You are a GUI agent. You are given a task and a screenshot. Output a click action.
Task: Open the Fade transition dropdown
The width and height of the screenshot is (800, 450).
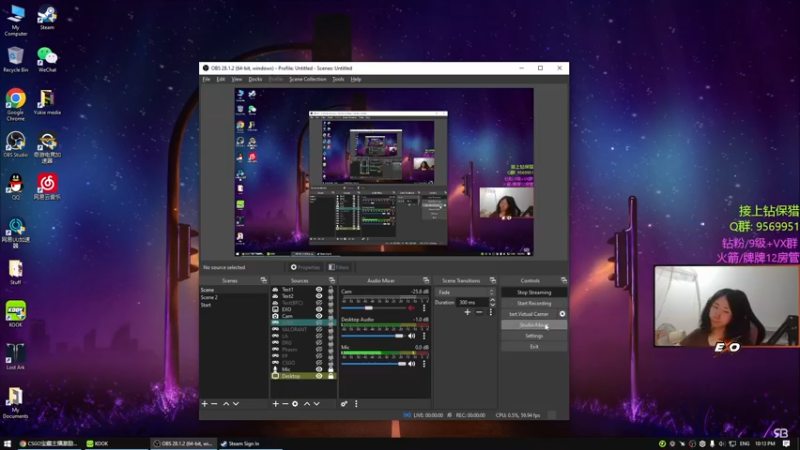tap(465, 292)
